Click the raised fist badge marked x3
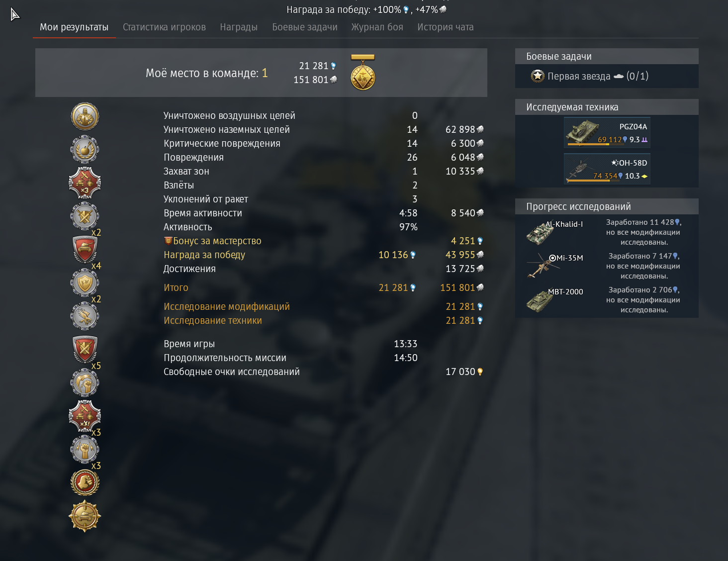The width and height of the screenshot is (728, 561). tap(85, 450)
